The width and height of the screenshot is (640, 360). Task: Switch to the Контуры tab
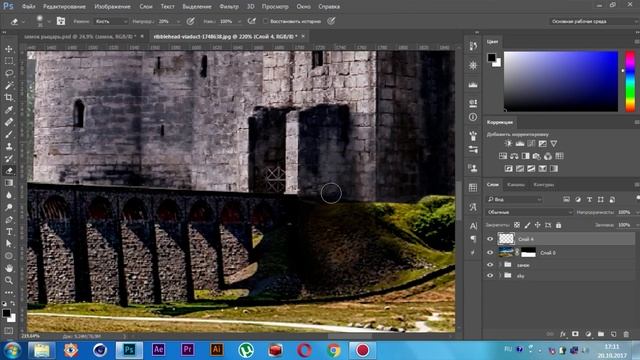point(544,185)
